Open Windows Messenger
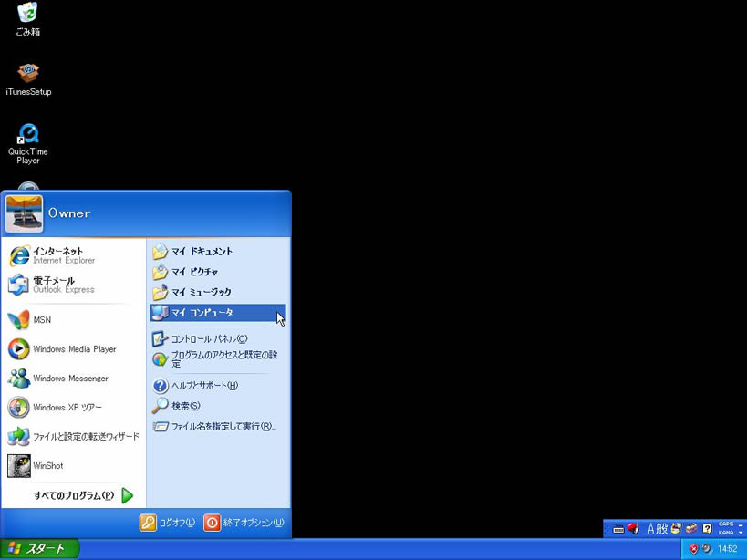The width and height of the screenshot is (747, 560). [x=74, y=379]
